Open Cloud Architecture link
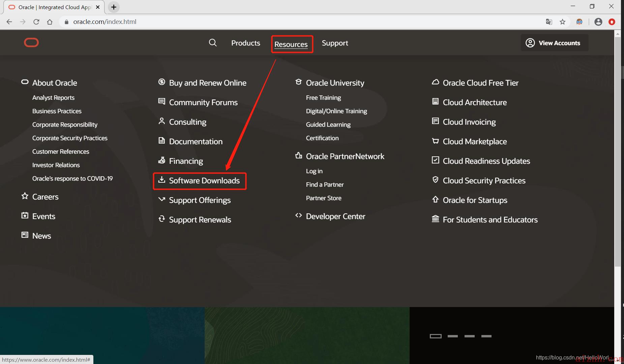Viewport: 624px width, 364px height. pyautogui.click(x=475, y=102)
